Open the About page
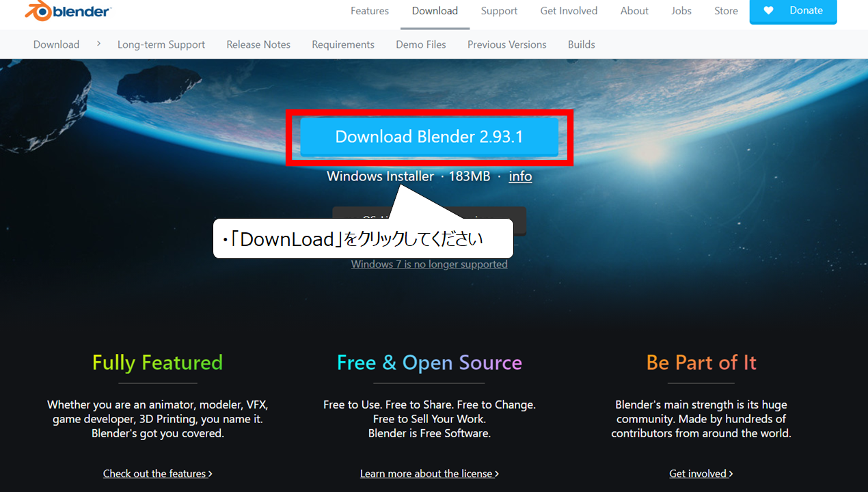868x492 pixels. tap(634, 11)
